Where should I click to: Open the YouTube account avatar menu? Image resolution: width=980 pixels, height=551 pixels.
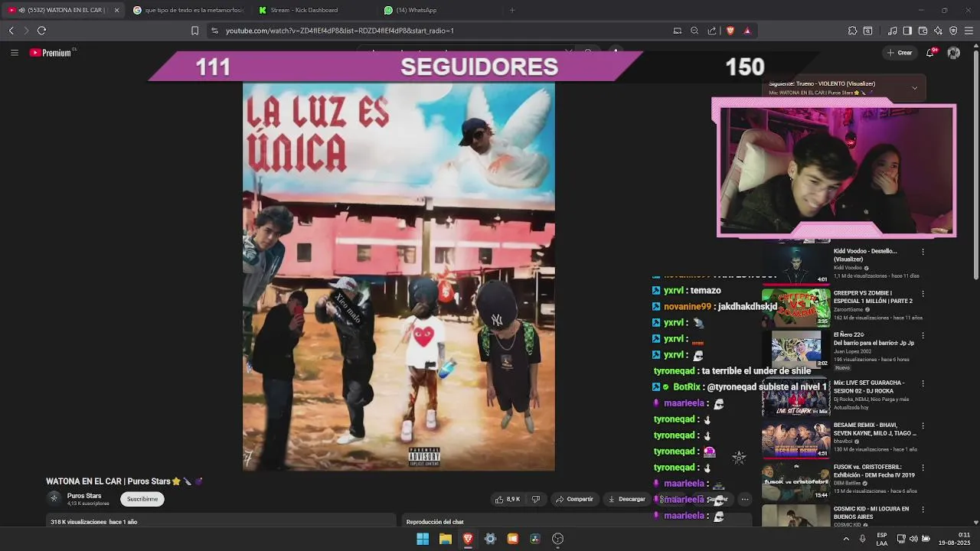click(953, 53)
